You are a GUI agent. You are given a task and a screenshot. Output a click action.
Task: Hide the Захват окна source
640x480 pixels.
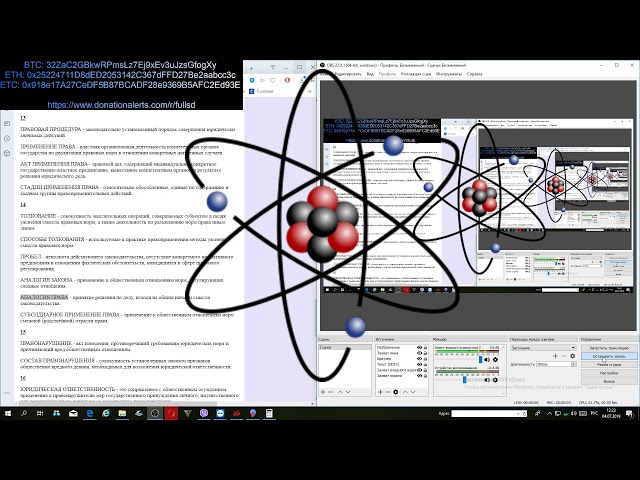[x=419, y=353]
